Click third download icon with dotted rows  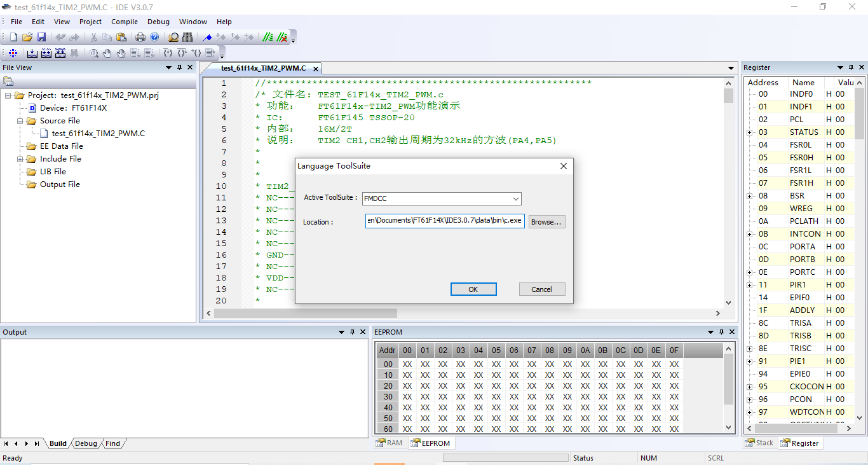pos(60,53)
